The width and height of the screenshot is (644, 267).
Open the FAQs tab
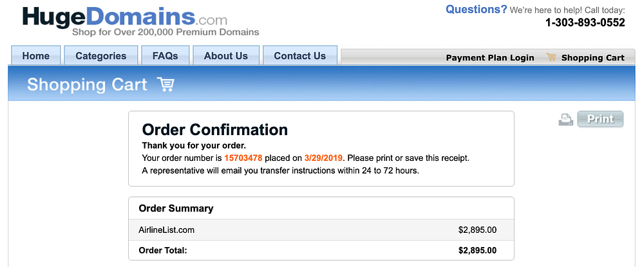165,56
